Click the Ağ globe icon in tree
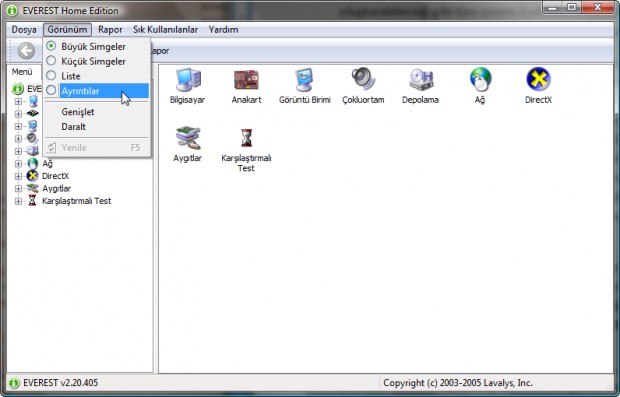Image resolution: width=620 pixels, height=397 pixels. [32, 163]
